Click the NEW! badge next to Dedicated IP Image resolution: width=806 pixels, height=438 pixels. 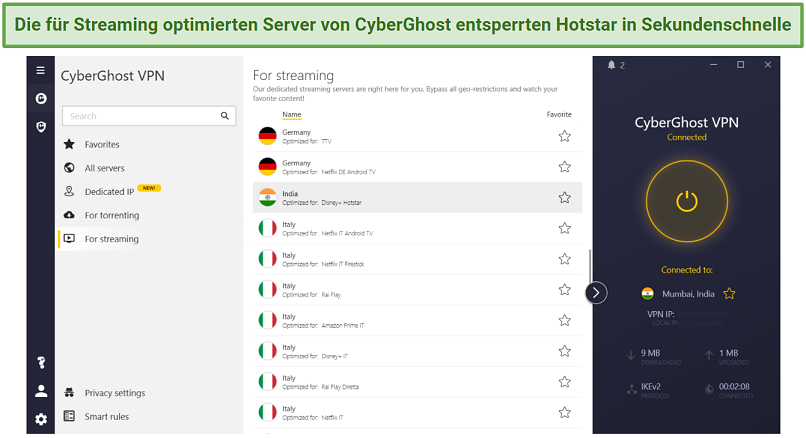click(149, 188)
